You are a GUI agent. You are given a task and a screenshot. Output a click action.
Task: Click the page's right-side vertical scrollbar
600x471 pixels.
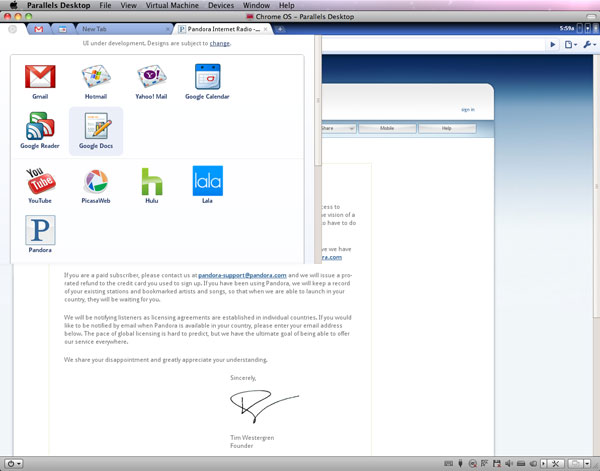click(x=596, y=186)
